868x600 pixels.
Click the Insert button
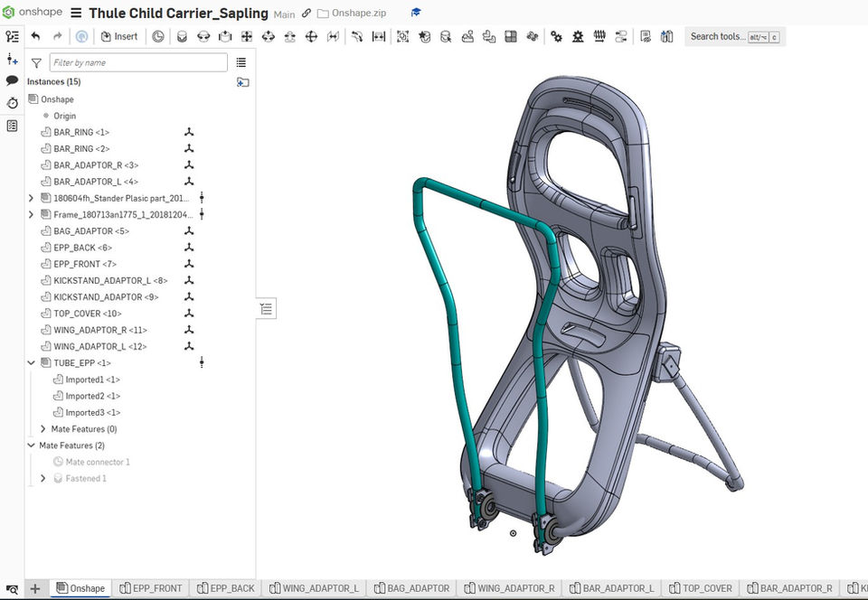click(119, 36)
